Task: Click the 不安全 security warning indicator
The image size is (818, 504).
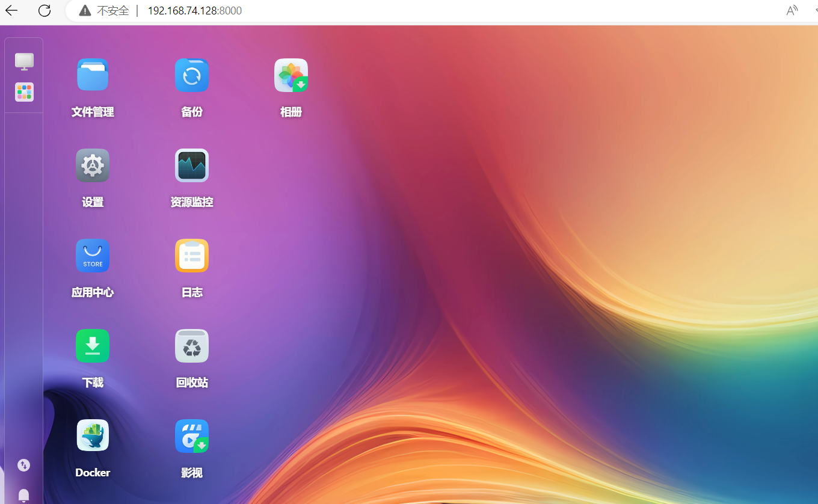Action: point(104,11)
